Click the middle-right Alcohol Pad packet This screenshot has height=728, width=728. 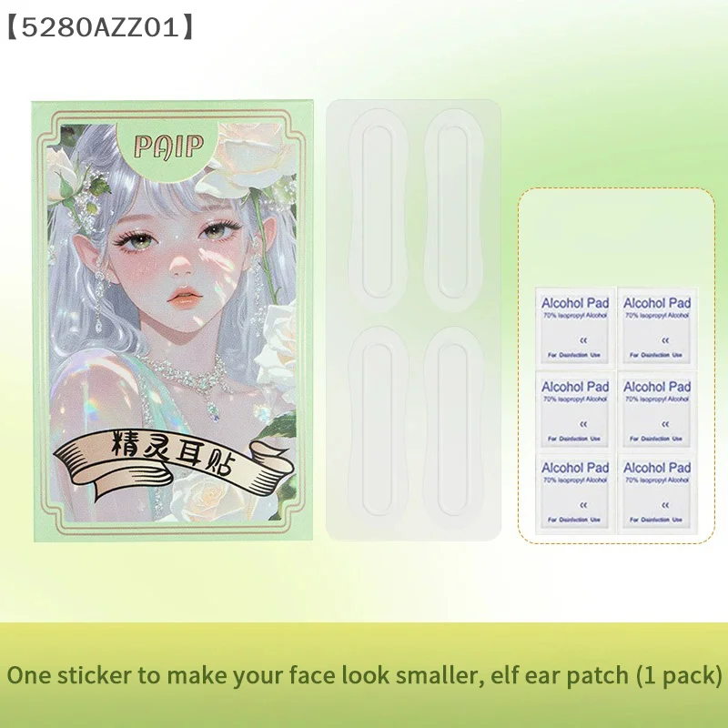pyautogui.click(x=657, y=412)
